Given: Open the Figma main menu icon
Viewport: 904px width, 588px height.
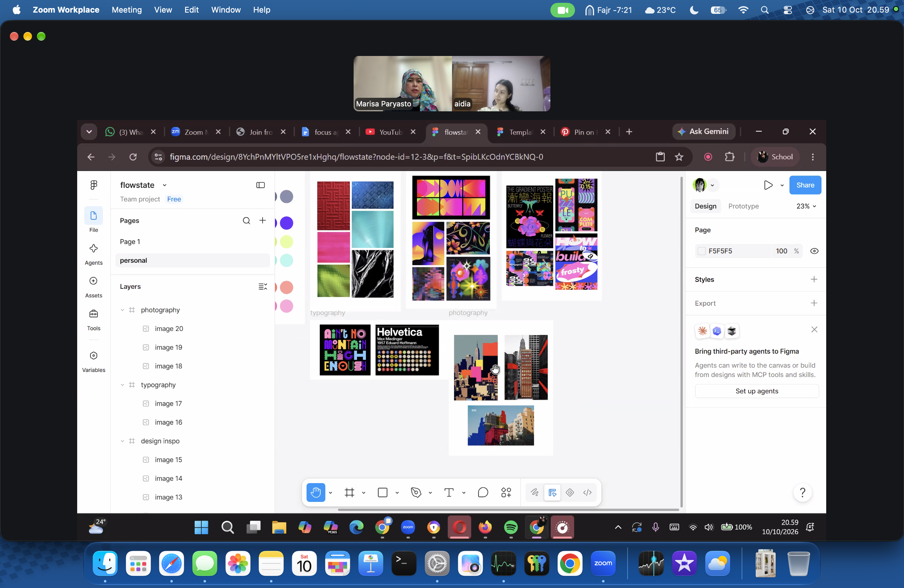Looking at the screenshot, I should (x=93, y=185).
